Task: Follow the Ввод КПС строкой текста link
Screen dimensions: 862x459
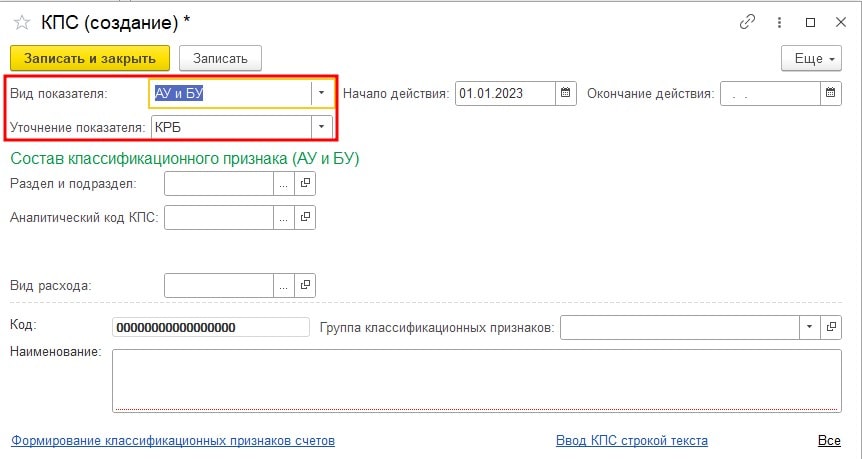Action: [631, 441]
